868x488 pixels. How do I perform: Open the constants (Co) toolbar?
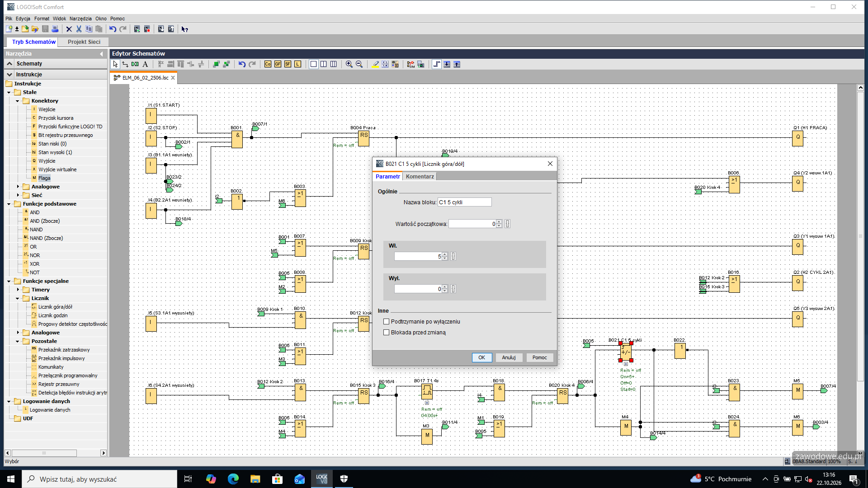268,64
